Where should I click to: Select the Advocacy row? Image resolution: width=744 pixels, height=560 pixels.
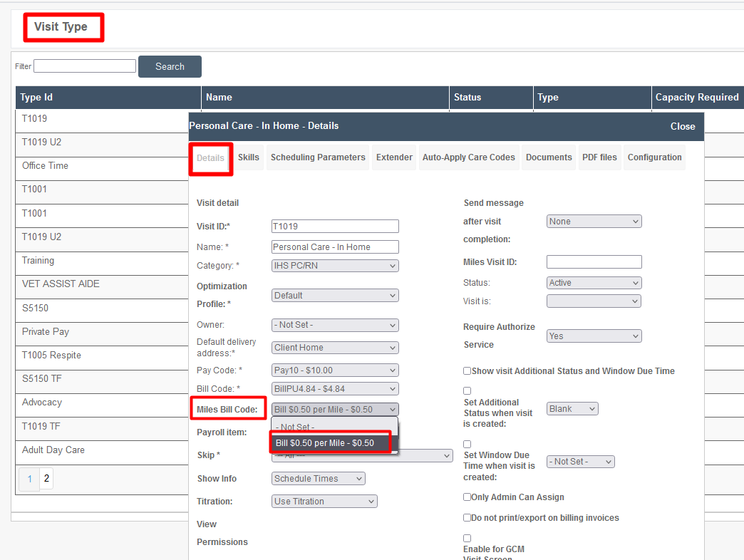pyautogui.click(x=102, y=406)
